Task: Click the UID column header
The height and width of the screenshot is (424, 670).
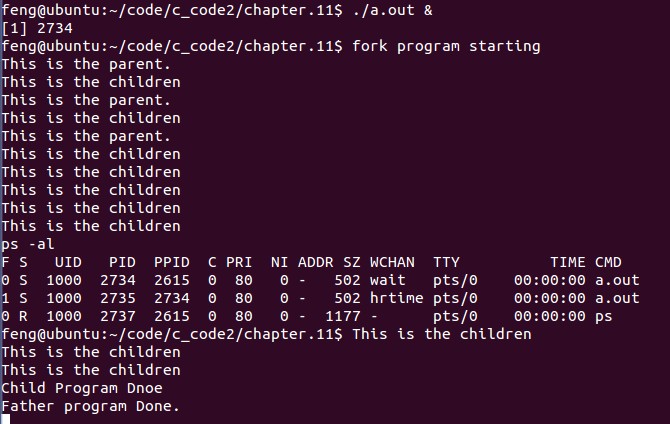Action: click(68, 262)
